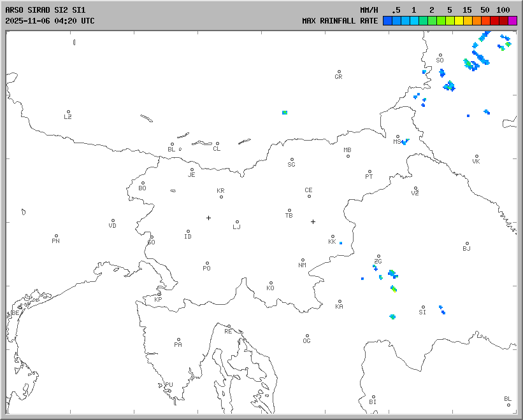Click the MB city marker on map
The width and height of the screenshot is (523, 420).
[x=348, y=156]
